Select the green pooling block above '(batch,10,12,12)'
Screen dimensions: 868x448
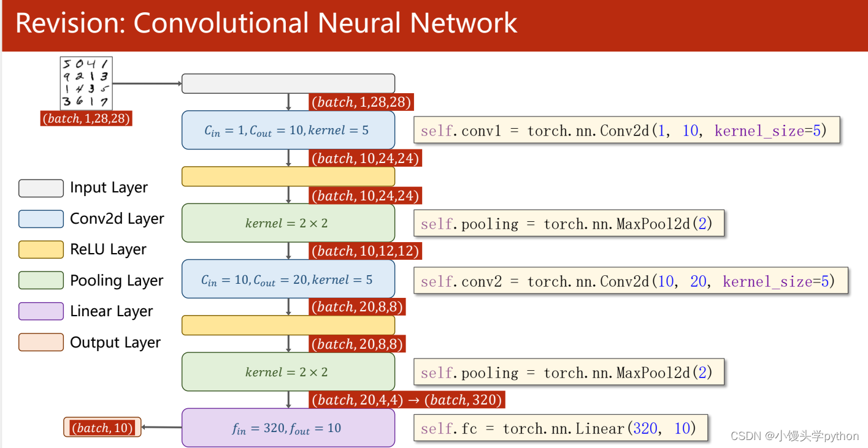[x=288, y=223]
